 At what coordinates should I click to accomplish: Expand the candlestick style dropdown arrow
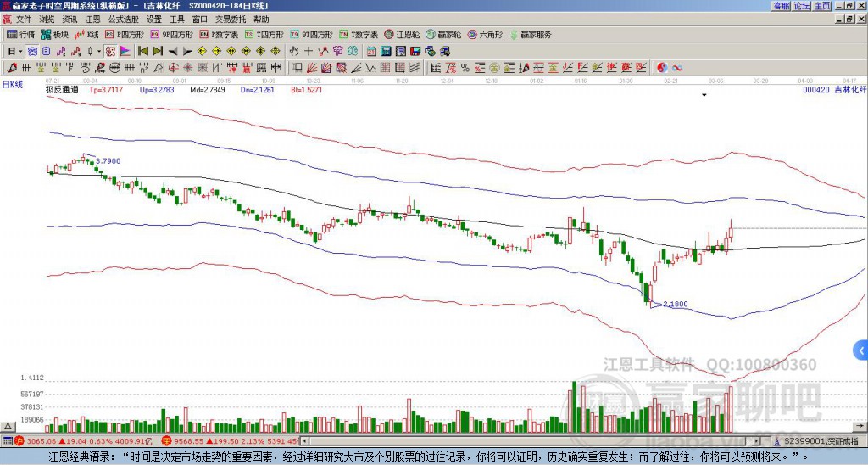[99, 52]
